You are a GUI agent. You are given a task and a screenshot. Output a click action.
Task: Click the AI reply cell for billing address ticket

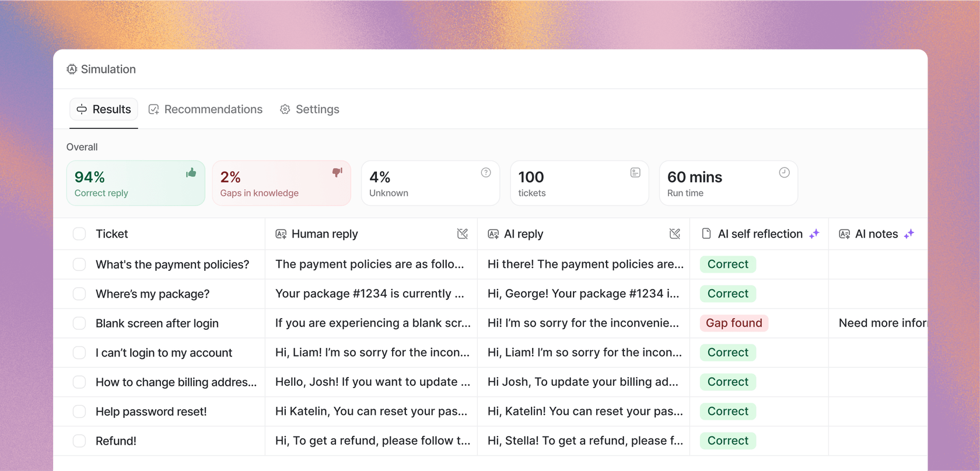583,382
